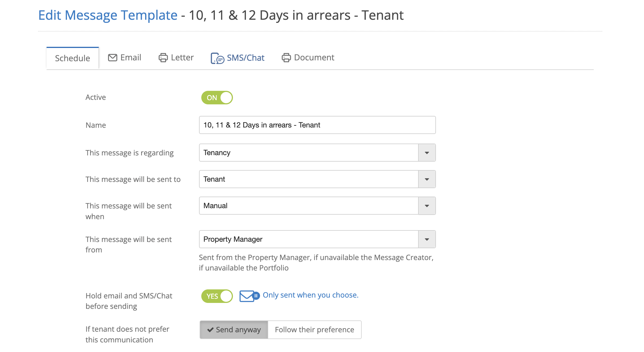
Task: Click into the Name text field
Action: [317, 125]
